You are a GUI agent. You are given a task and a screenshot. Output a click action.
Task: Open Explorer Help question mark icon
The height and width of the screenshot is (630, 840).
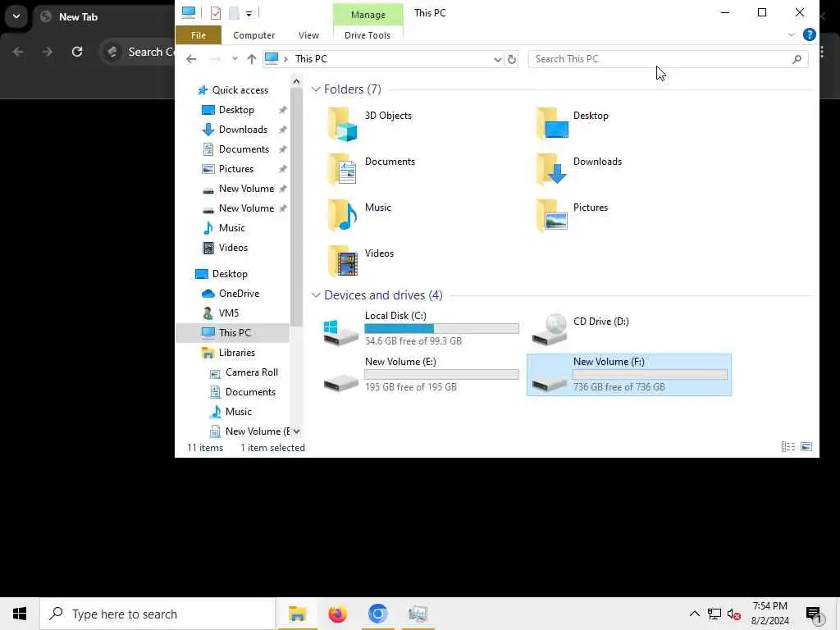[810, 34]
